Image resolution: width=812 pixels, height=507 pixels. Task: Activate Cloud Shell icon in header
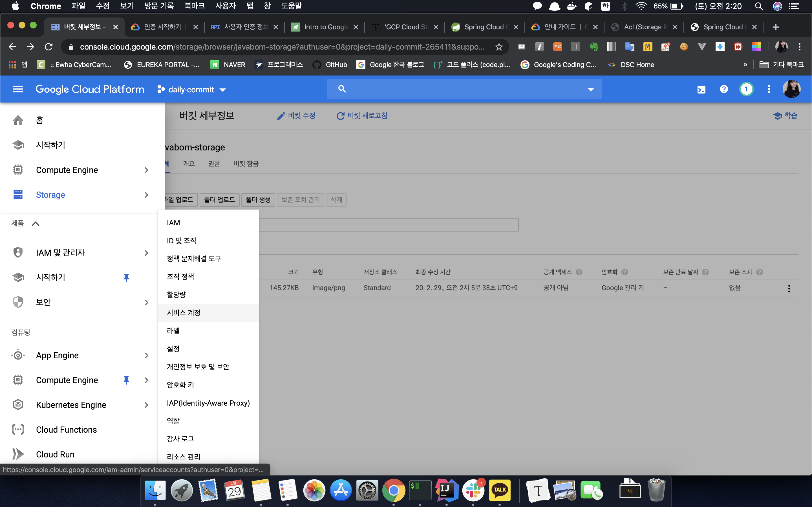point(701,89)
